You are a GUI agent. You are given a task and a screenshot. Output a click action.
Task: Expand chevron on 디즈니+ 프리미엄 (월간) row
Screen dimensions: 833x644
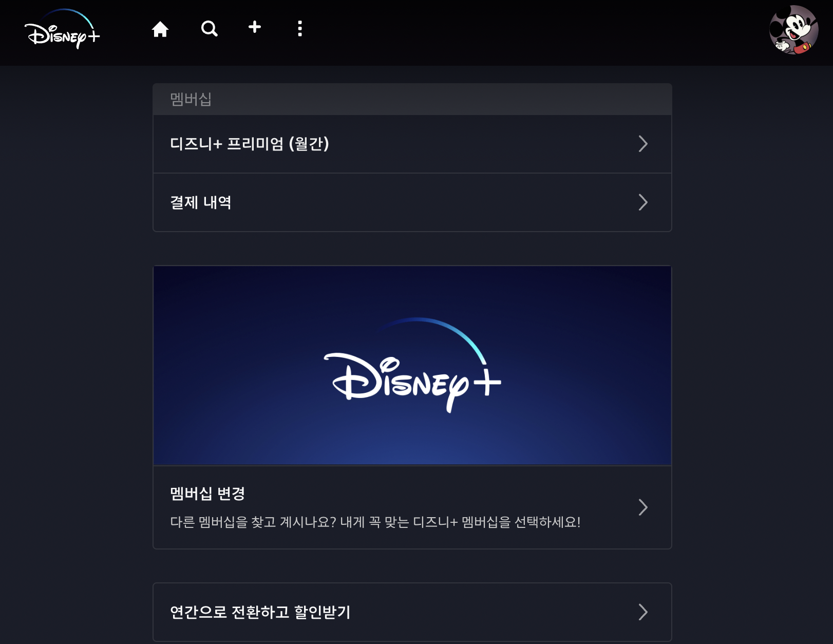coord(643,144)
